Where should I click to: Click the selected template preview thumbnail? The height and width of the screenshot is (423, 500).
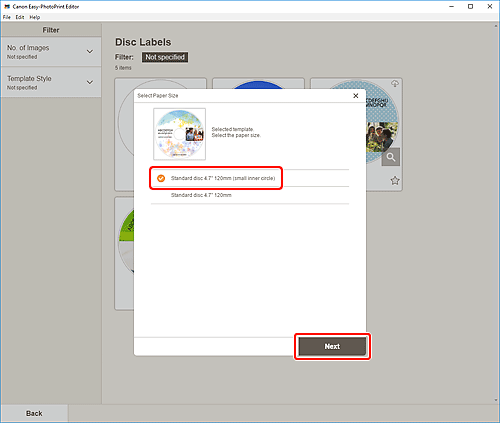coord(179,134)
